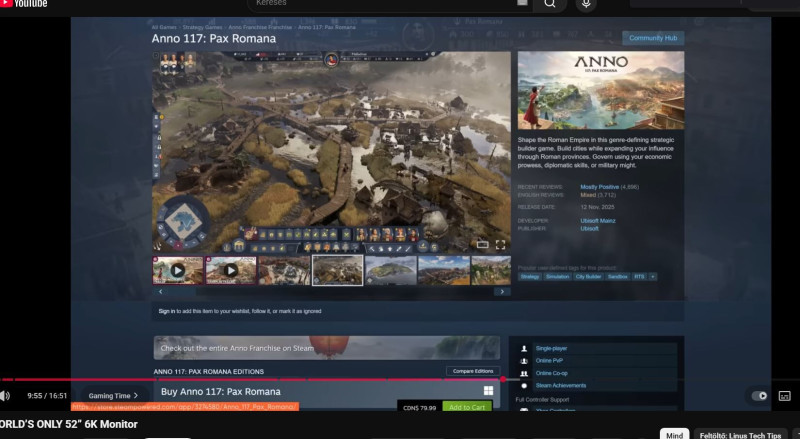Toggle subtitles with captions icon
The width and height of the screenshot is (800, 439).
[784, 396]
